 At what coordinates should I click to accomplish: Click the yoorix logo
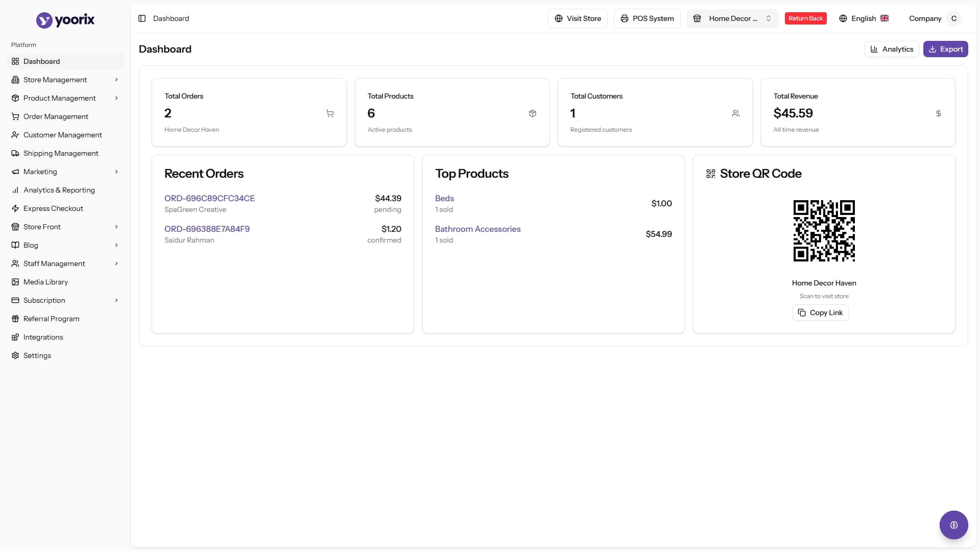[65, 20]
